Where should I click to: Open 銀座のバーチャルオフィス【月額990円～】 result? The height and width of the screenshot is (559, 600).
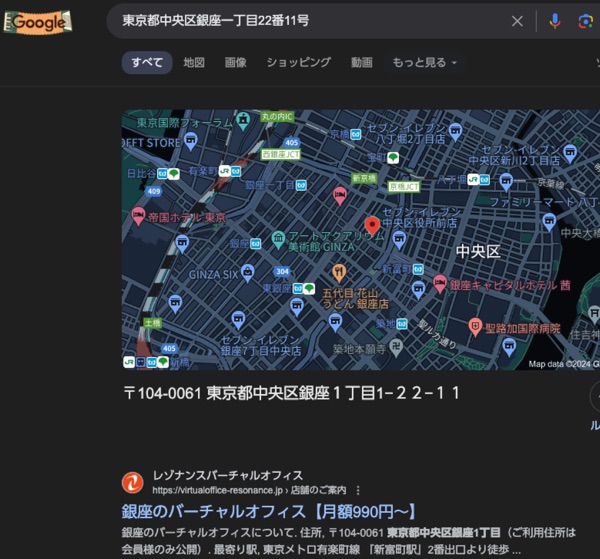[269, 512]
